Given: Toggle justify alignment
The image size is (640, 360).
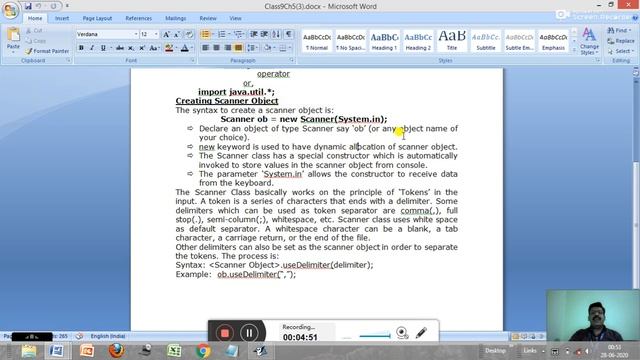Looking at the screenshot, I should click(x=238, y=48).
